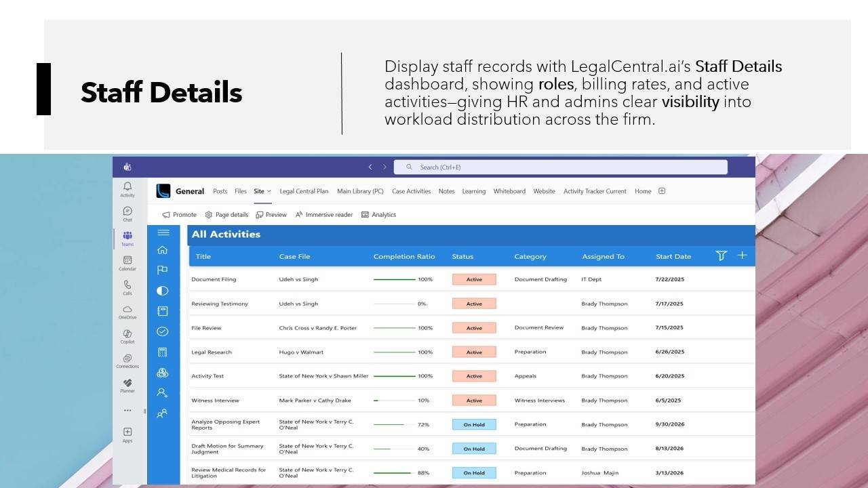Click the Page details button
Image resolution: width=868 pixels, height=488 pixels.
[226, 215]
